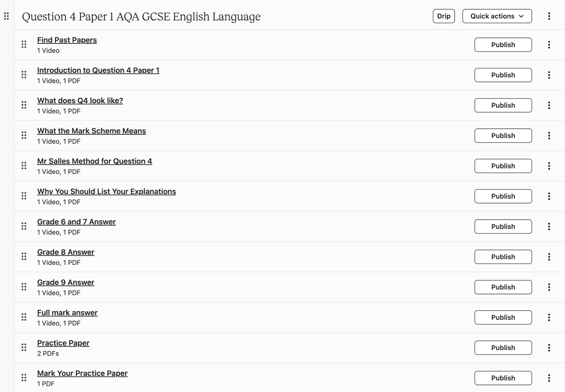This screenshot has height=392, width=565.
Task: Open the options menu for Grade 8 Answer
Action: 549,257
